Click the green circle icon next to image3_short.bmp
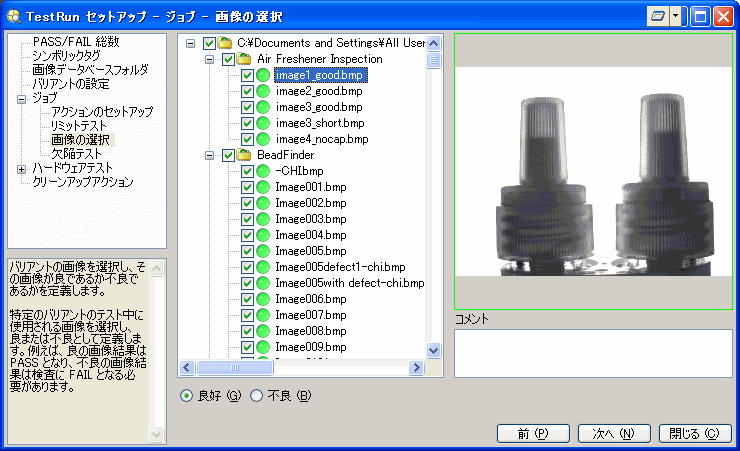Viewport: 740px width, 451px height. [x=264, y=123]
